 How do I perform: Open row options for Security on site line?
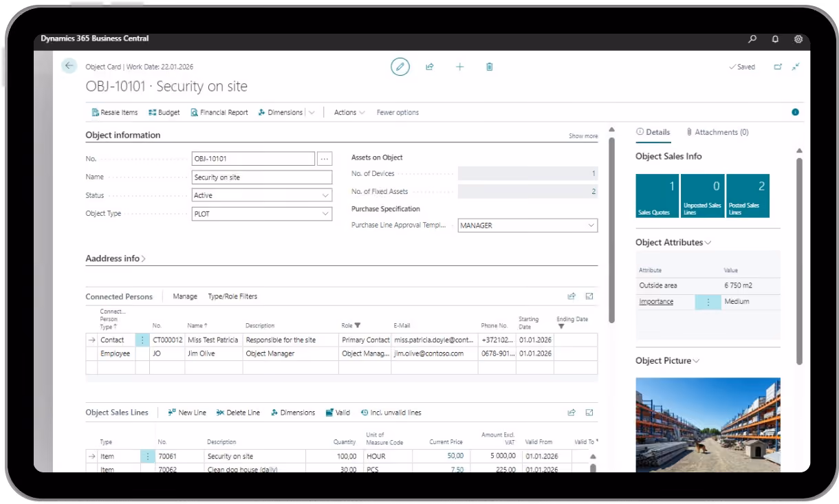point(148,457)
